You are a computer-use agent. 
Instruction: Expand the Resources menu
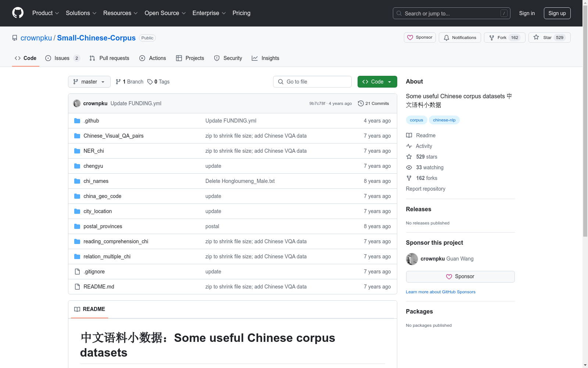coord(120,13)
